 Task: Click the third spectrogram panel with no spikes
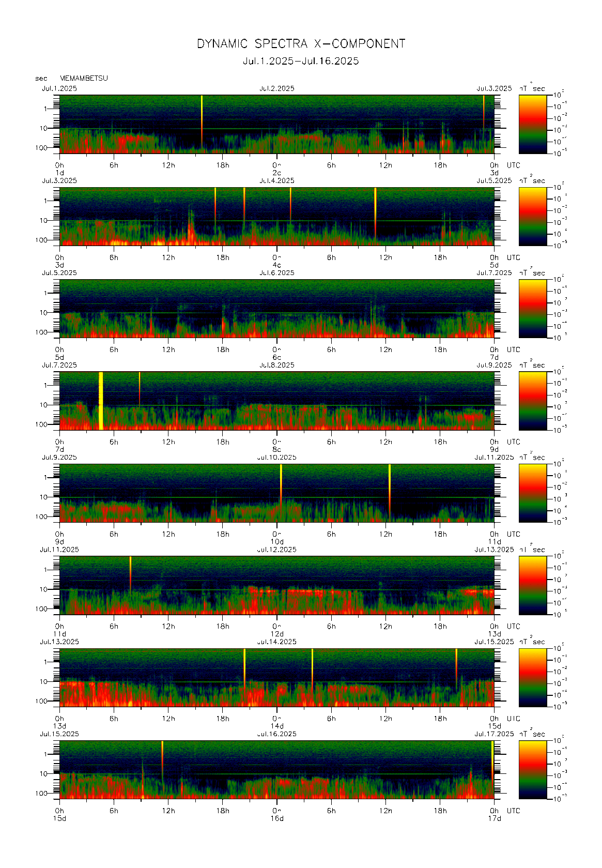(x=276, y=309)
